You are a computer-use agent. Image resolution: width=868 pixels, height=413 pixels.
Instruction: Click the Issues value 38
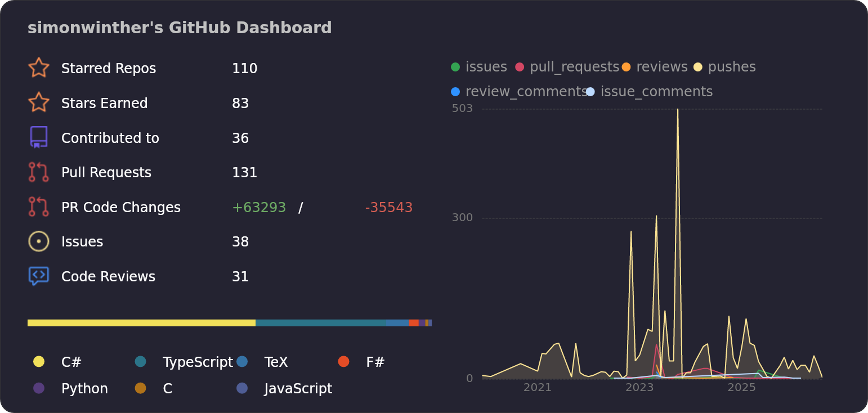240,242
